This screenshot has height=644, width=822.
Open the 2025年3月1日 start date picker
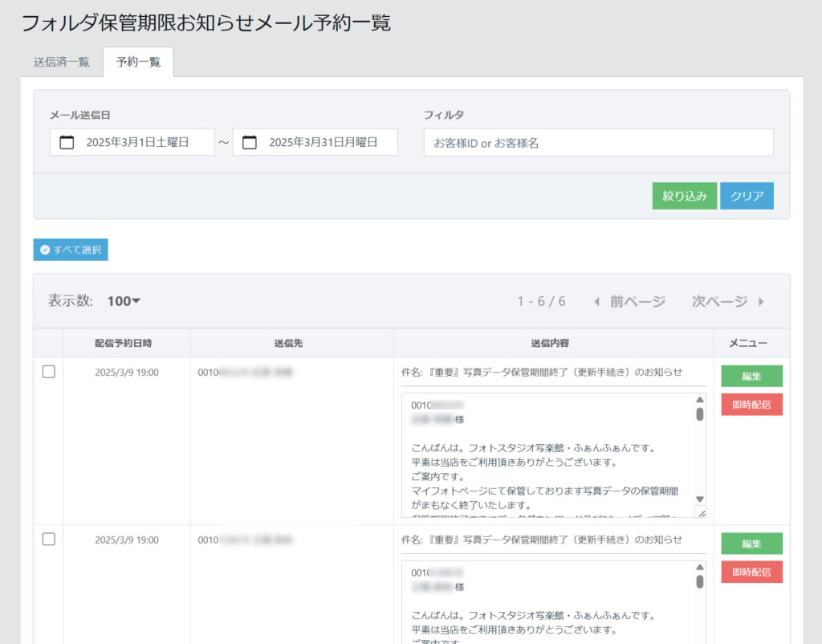137,142
